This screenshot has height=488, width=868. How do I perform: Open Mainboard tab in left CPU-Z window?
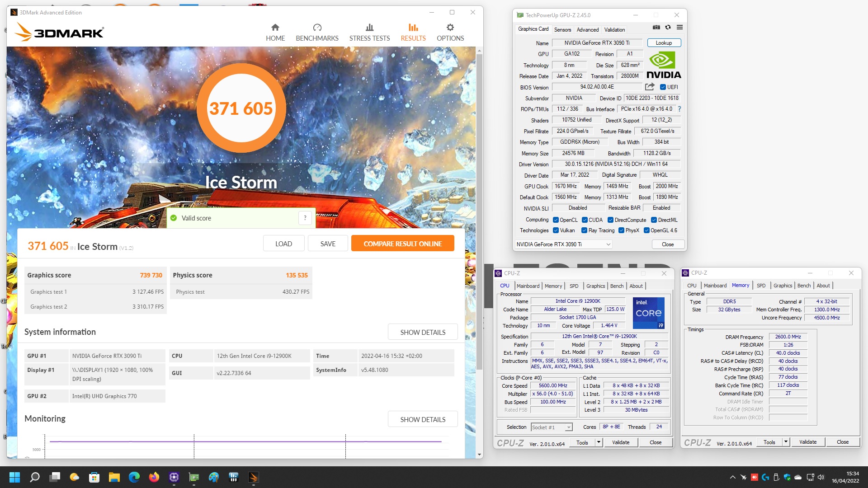pos(528,286)
